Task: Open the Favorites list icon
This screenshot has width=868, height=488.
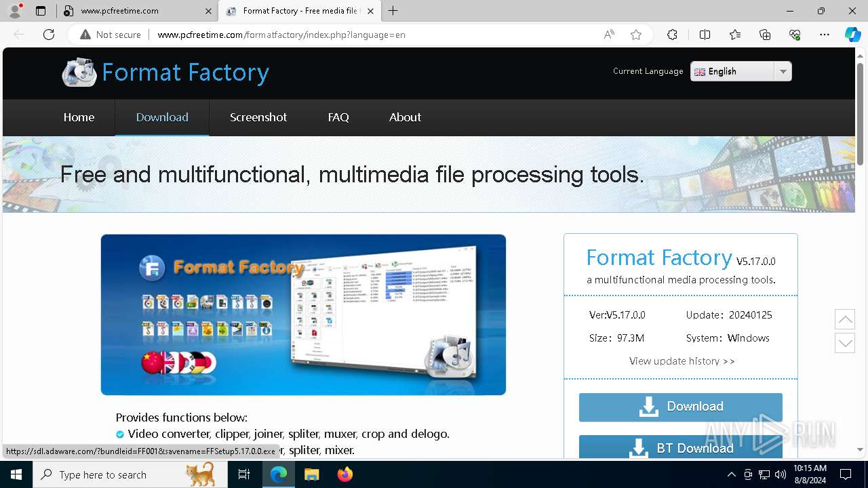Action: (x=735, y=35)
